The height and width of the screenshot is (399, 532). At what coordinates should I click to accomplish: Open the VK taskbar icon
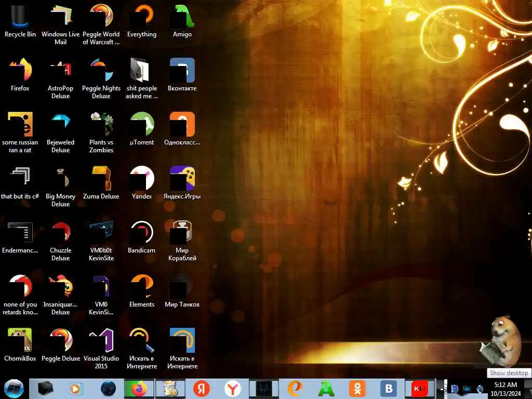click(389, 389)
